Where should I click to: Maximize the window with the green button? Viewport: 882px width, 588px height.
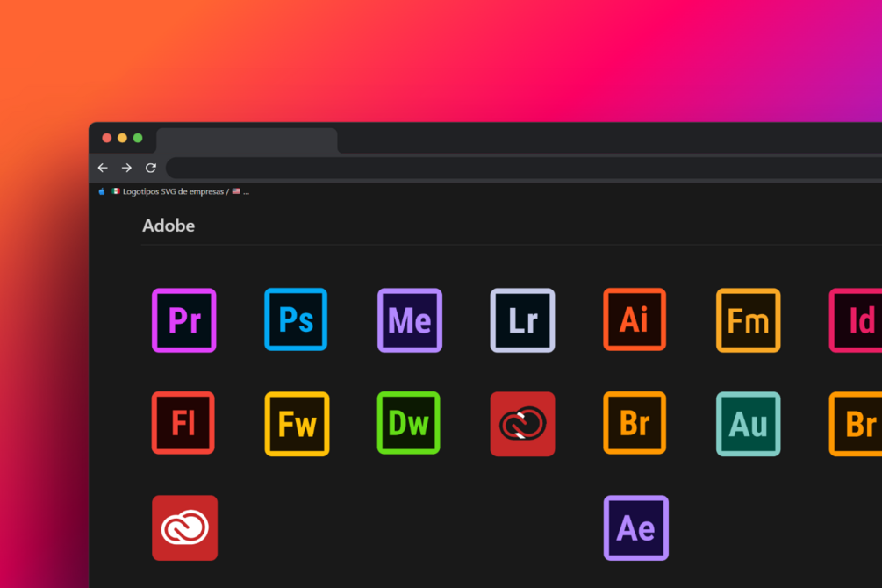click(x=138, y=138)
